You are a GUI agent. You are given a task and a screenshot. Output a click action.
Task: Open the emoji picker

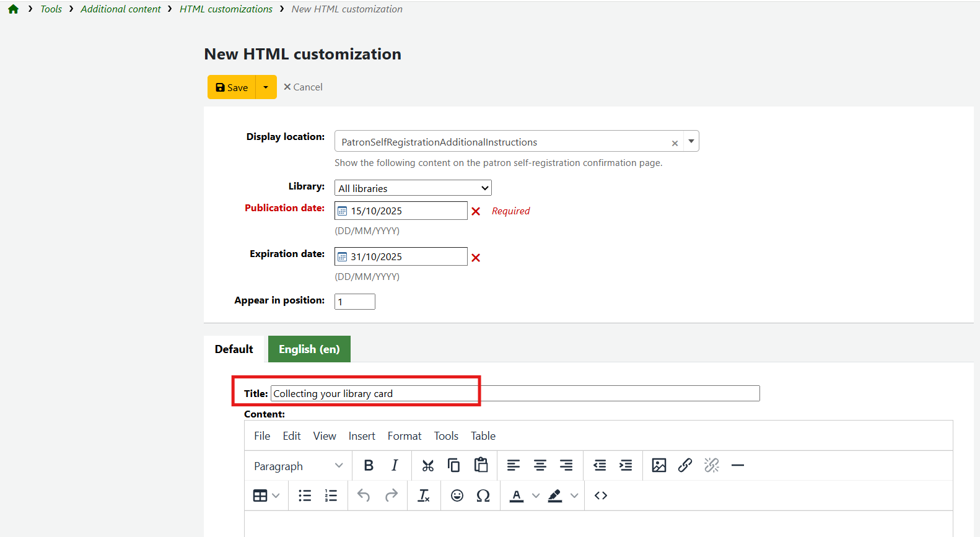(457, 496)
